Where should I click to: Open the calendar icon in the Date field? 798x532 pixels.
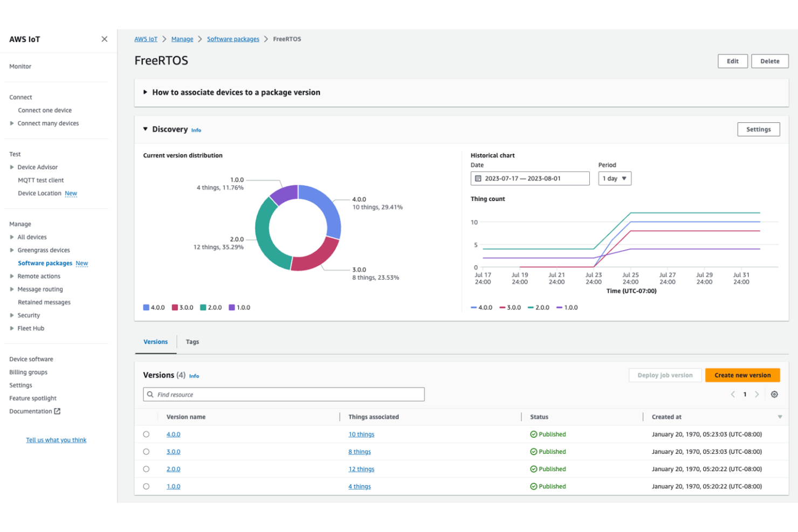click(x=479, y=178)
